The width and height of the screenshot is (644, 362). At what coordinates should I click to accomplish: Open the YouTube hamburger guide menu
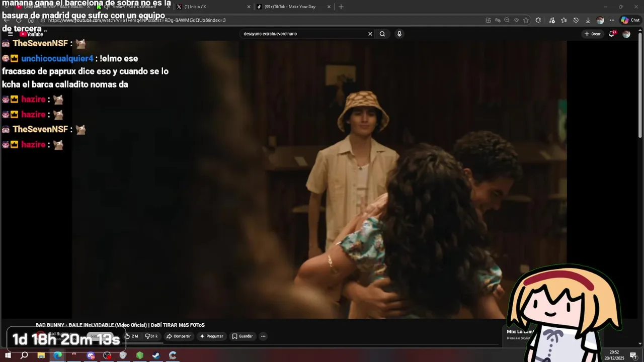pyautogui.click(x=10, y=34)
